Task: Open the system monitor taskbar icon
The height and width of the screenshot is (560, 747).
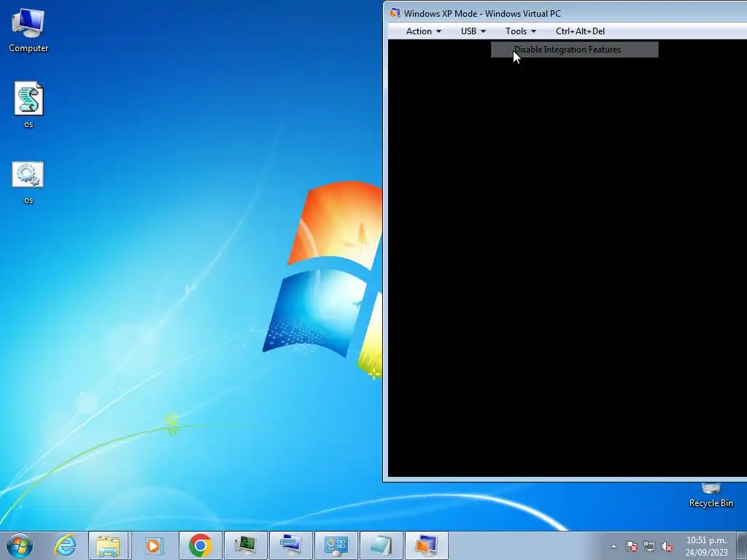Action: (245, 545)
